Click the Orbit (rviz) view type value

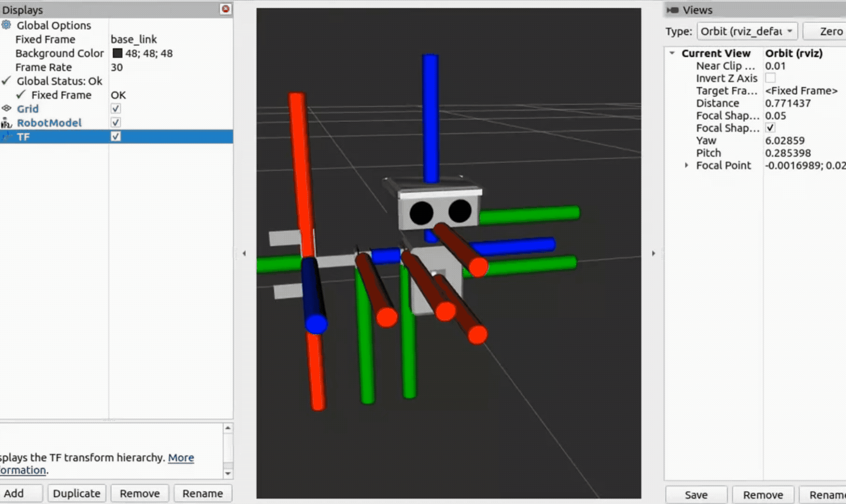pos(793,53)
